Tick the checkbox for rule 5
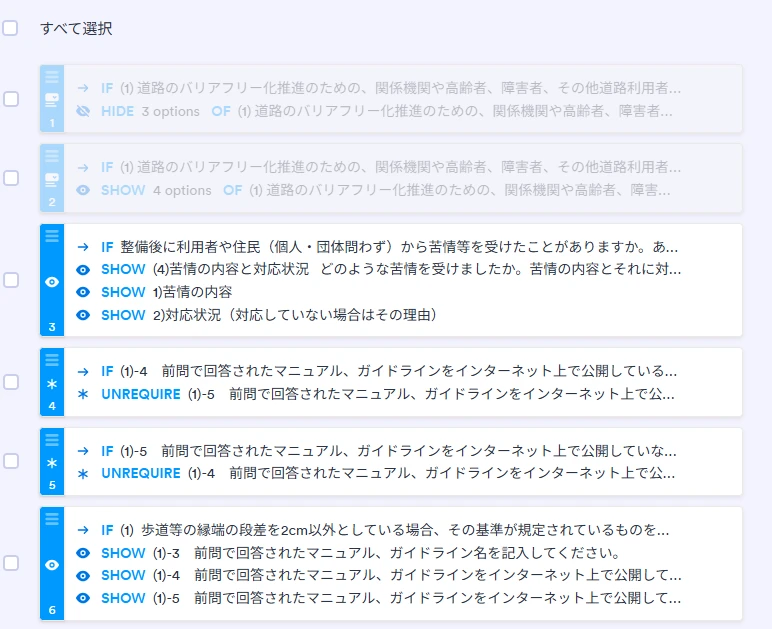 [x=11, y=461]
